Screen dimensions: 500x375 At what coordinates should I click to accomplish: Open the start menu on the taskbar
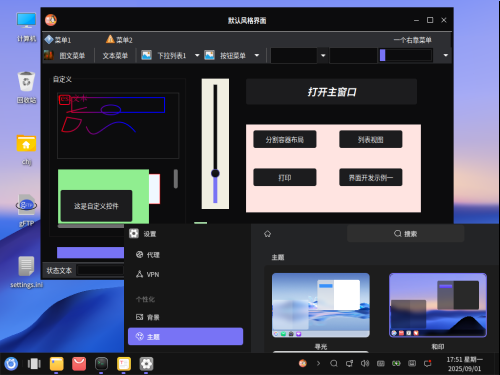click(11, 364)
